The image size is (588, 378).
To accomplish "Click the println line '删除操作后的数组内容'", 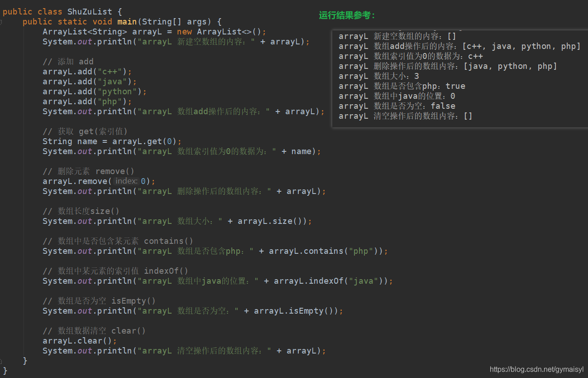I will (x=184, y=191).
